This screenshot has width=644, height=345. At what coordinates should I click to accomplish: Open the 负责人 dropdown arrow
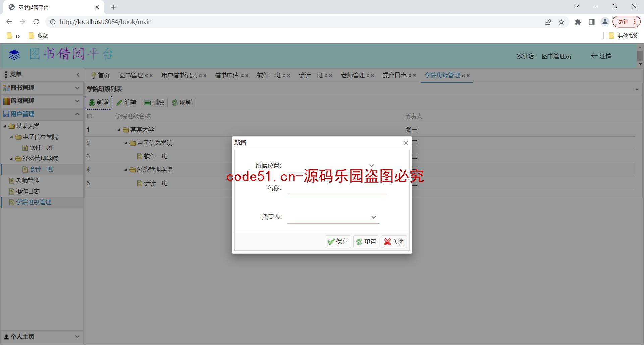[374, 217]
